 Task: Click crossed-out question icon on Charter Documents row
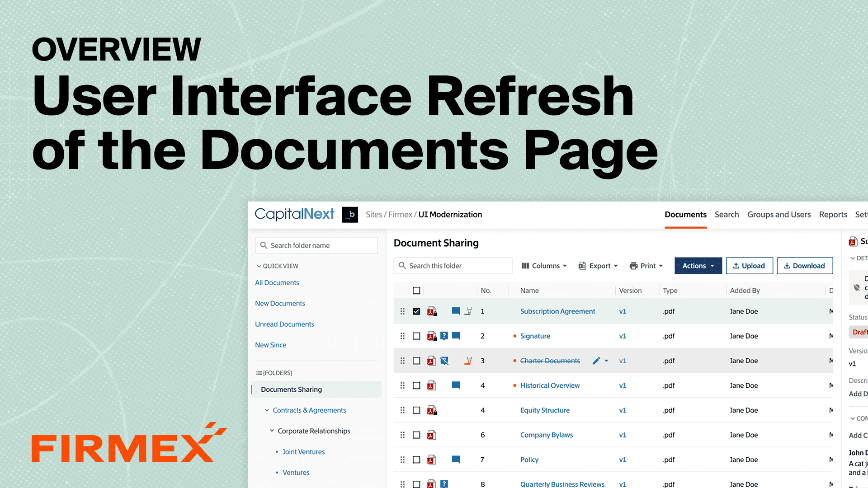[x=444, y=361]
